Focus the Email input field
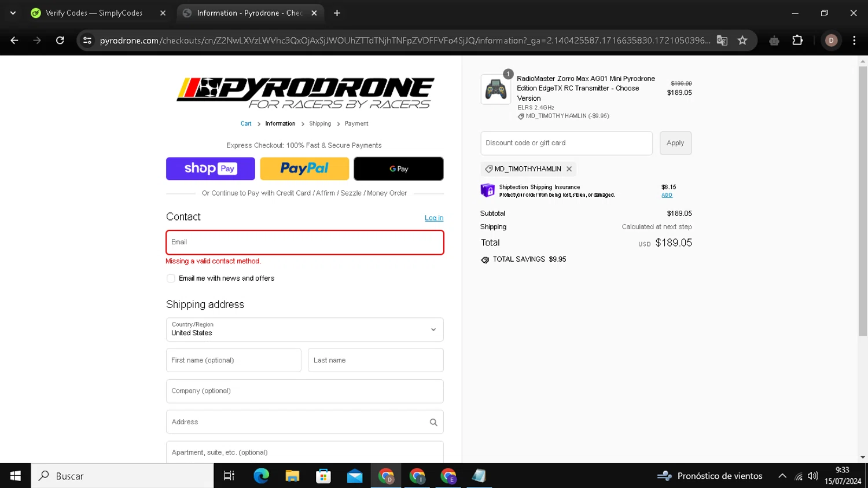 (x=305, y=243)
